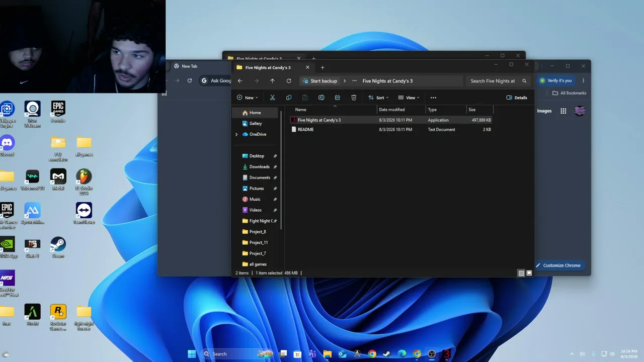Viewport: 644px width, 362px height.
Task: Open the New dropdown in Explorer
Action: 248,98
